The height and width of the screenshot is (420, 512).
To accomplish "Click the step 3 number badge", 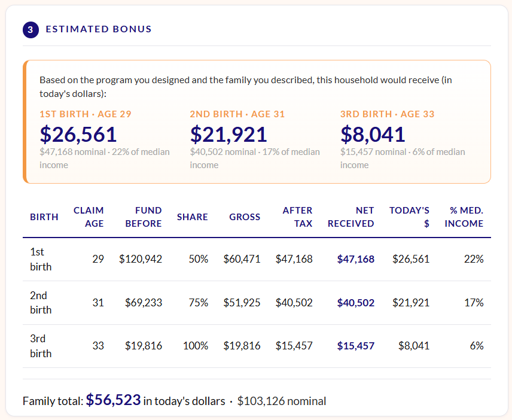I will click(31, 30).
